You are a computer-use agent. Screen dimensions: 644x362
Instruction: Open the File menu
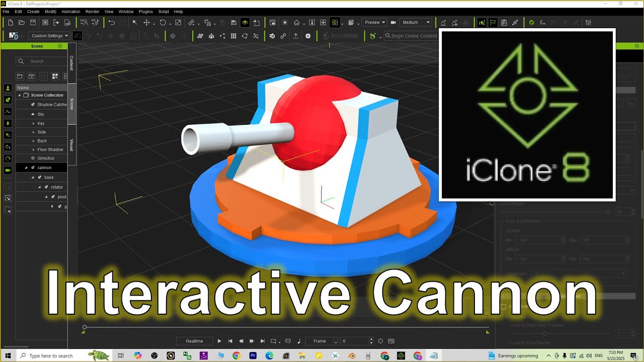[x=6, y=12]
